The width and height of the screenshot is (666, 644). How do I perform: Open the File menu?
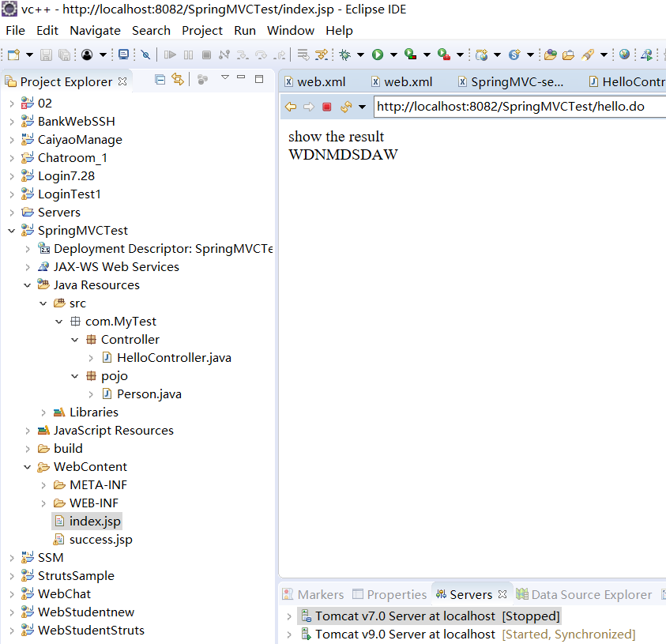pyautogui.click(x=15, y=31)
